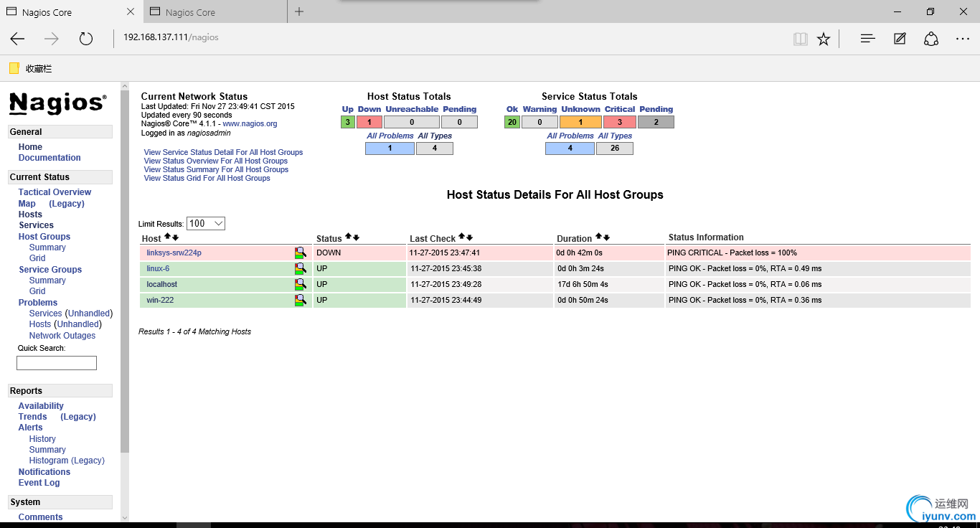Click service Critical count 3
Screen dimensions: 980x528
[620, 122]
